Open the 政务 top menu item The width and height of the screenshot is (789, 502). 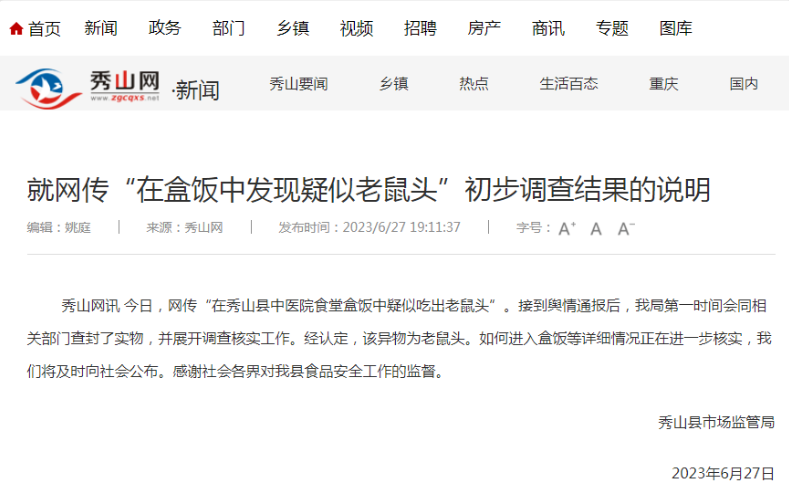165,28
